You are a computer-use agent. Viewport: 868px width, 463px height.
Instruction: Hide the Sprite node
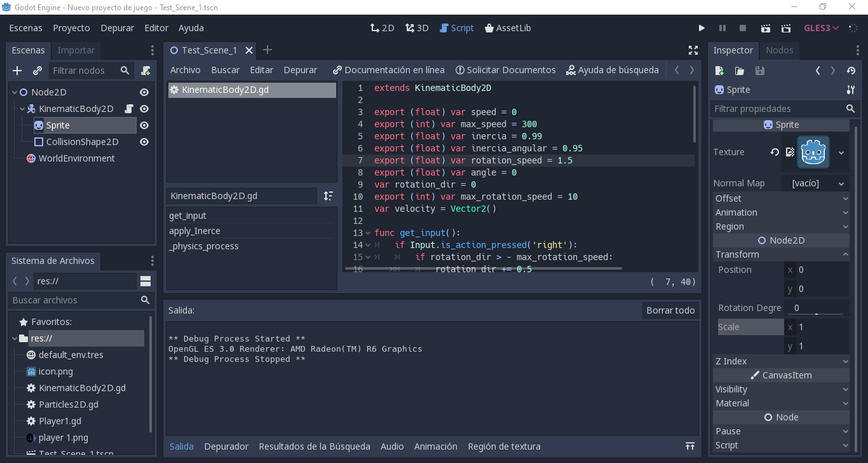(144, 125)
